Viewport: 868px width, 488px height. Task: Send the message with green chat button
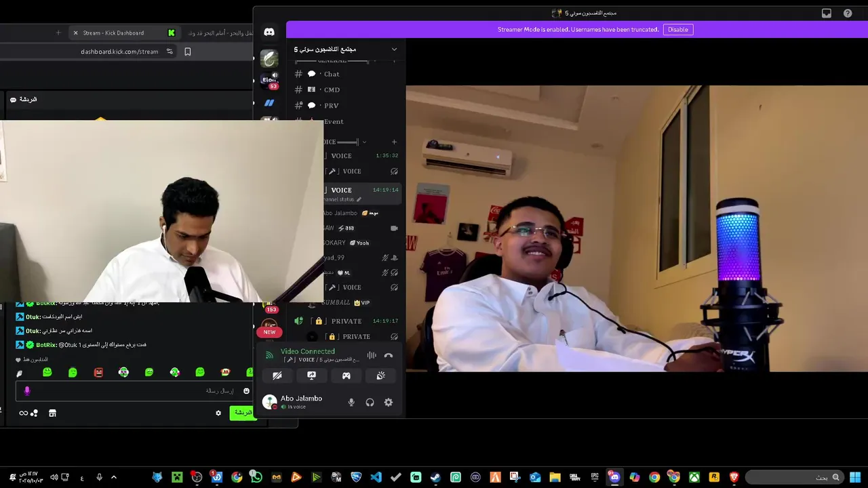coord(243,413)
